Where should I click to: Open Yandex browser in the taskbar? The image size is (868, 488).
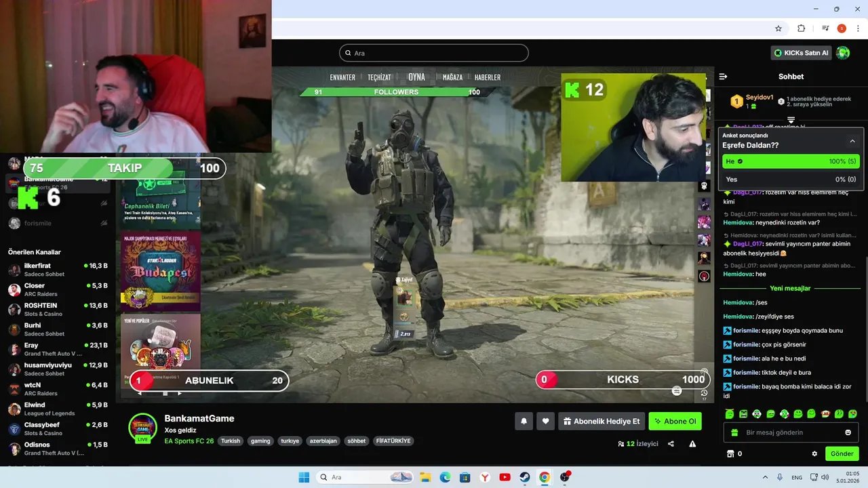pos(485,477)
